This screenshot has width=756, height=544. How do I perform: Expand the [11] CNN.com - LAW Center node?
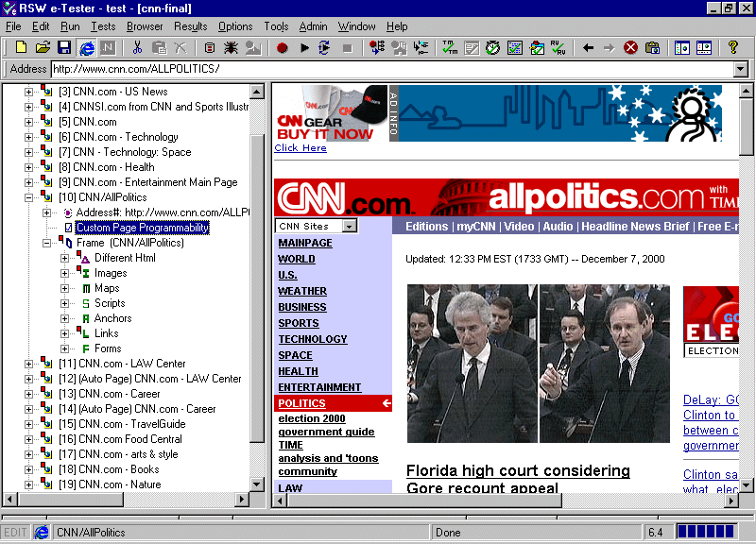coord(28,364)
